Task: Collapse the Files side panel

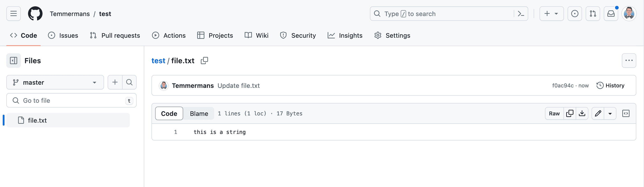Action: 14,61
